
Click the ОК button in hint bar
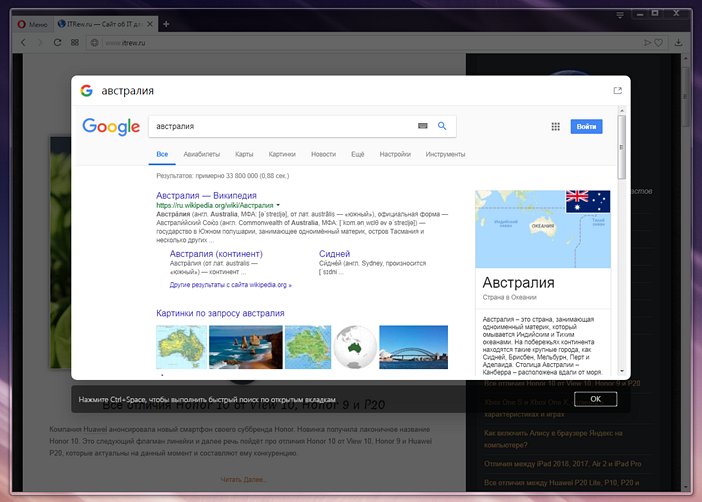[x=595, y=399]
